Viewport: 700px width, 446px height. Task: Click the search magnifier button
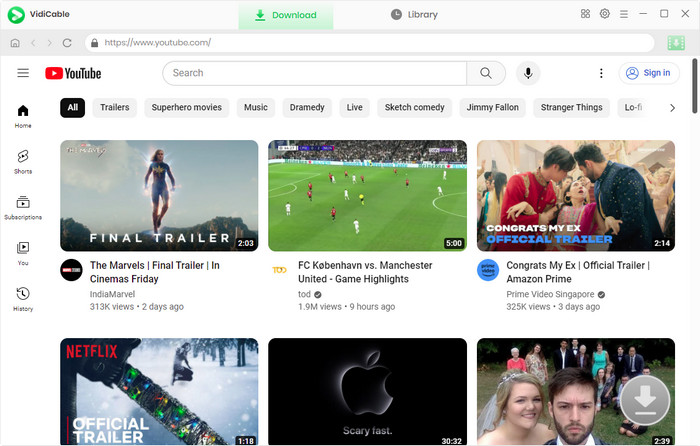click(x=486, y=73)
